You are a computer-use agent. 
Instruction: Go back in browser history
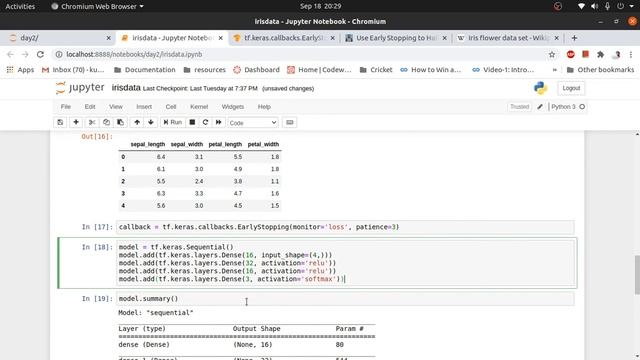(x=10, y=54)
